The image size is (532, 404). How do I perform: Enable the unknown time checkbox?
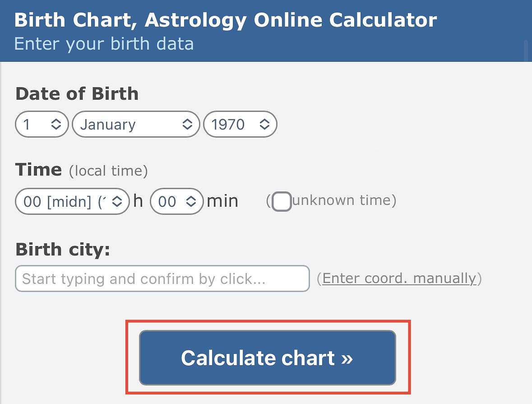coord(282,202)
